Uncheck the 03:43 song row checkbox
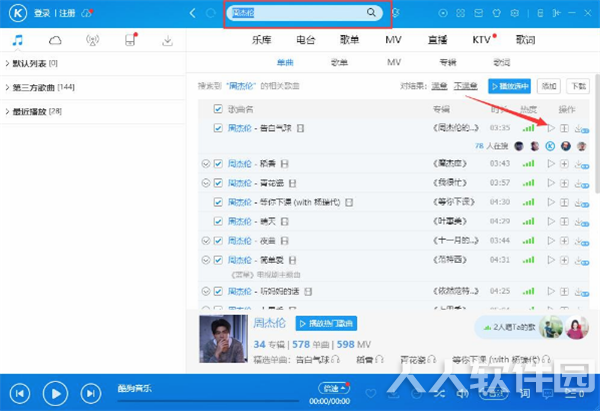 [218, 164]
